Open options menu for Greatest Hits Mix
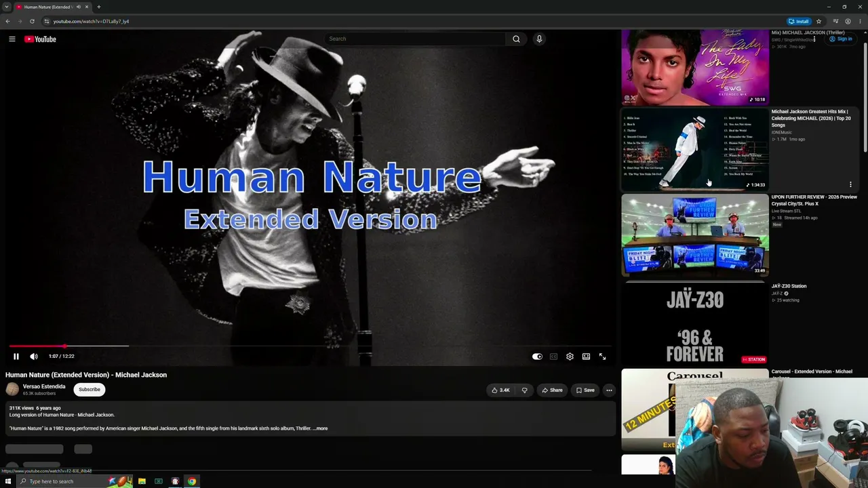 click(x=850, y=184)
